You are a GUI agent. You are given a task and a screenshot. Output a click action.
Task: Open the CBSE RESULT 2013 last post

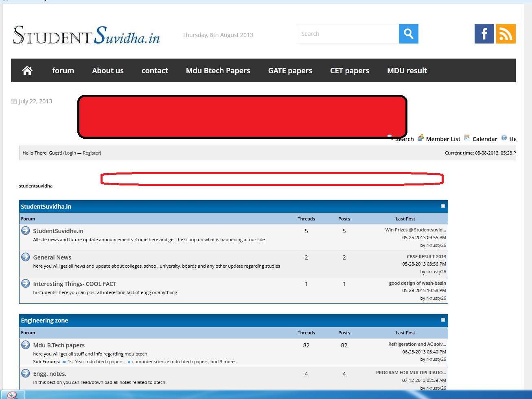(426, 257)
